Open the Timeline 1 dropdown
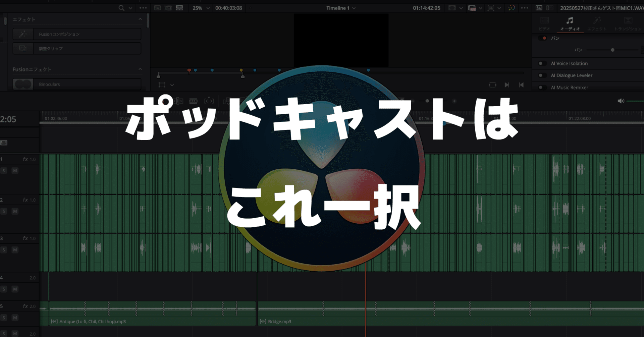Screen dimensions: 644x337 340,8
